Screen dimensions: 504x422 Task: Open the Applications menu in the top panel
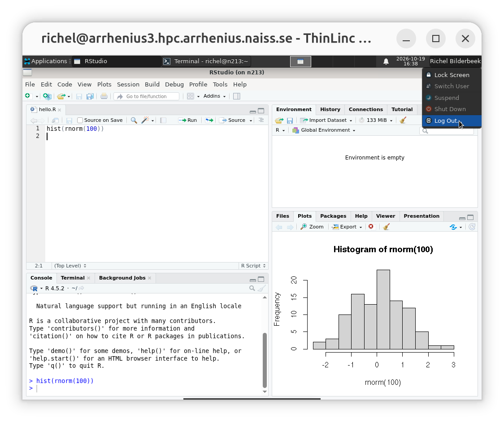coord(46,61)
